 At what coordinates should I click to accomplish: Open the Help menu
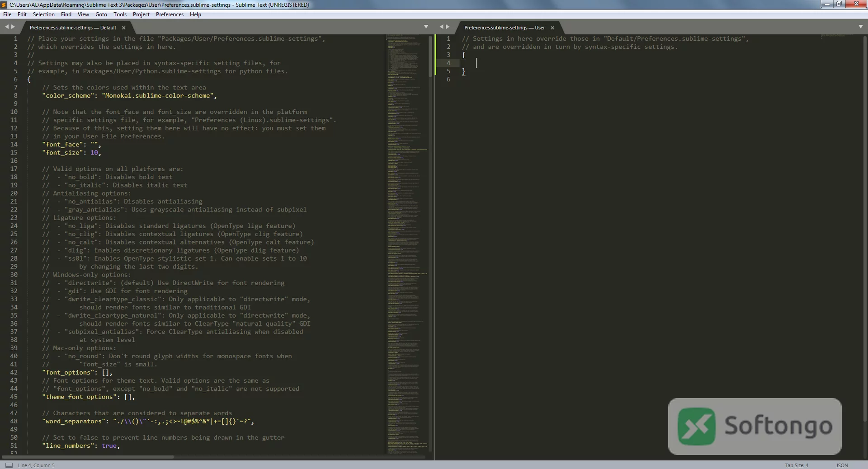tap(195, 14)
